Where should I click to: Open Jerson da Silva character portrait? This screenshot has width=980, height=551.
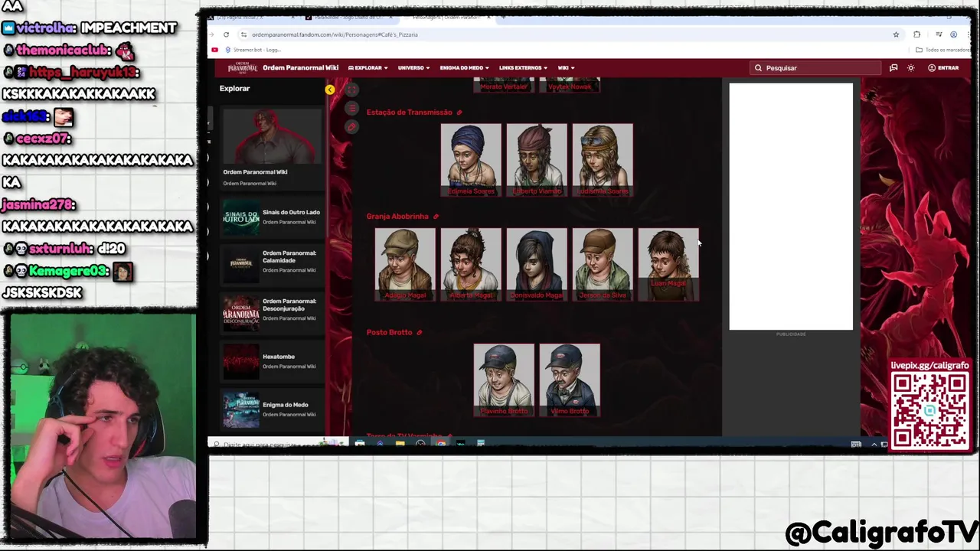603,264
